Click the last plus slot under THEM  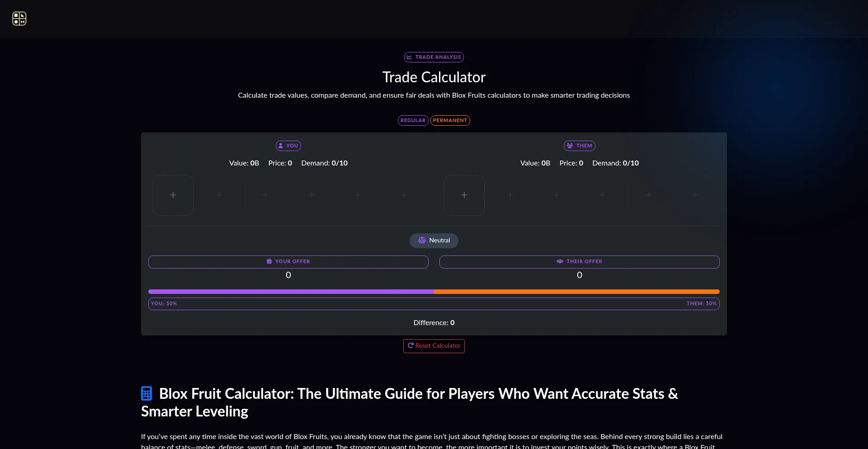click(x=695, y=195)
